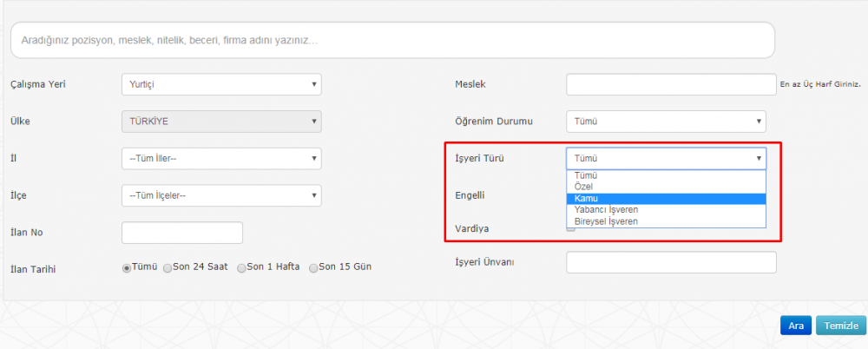Expand the İl dropdown for provinces
868x349 pixels.
coord(221,159)
